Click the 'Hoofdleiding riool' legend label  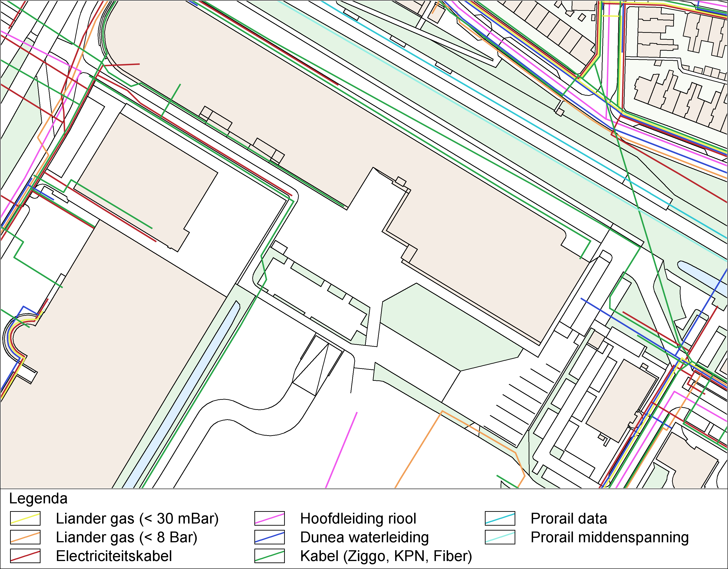[358, 519]
